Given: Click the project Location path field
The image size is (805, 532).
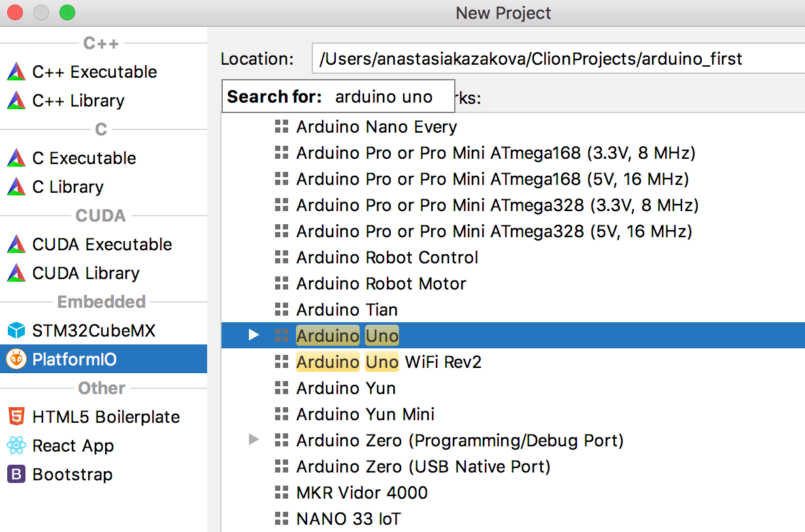Looking at the screenshot, I should coord(555,59).
